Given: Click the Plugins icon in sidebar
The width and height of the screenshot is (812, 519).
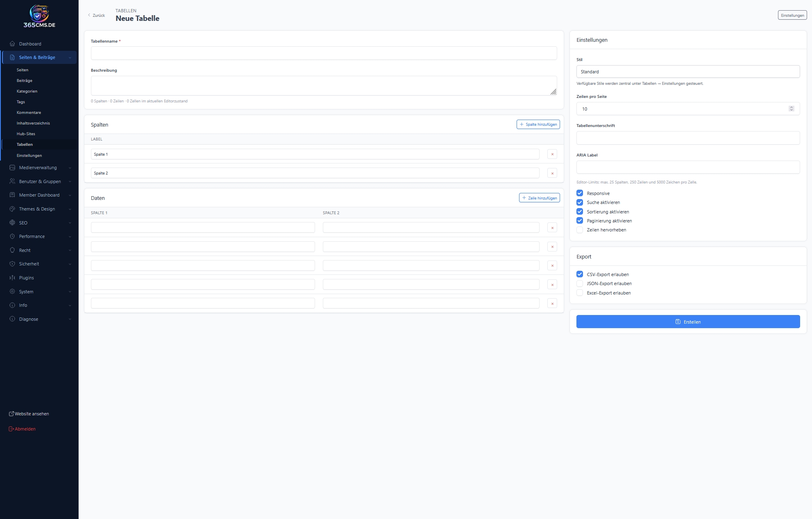Looking at the screenshot, I should point(12,278).
